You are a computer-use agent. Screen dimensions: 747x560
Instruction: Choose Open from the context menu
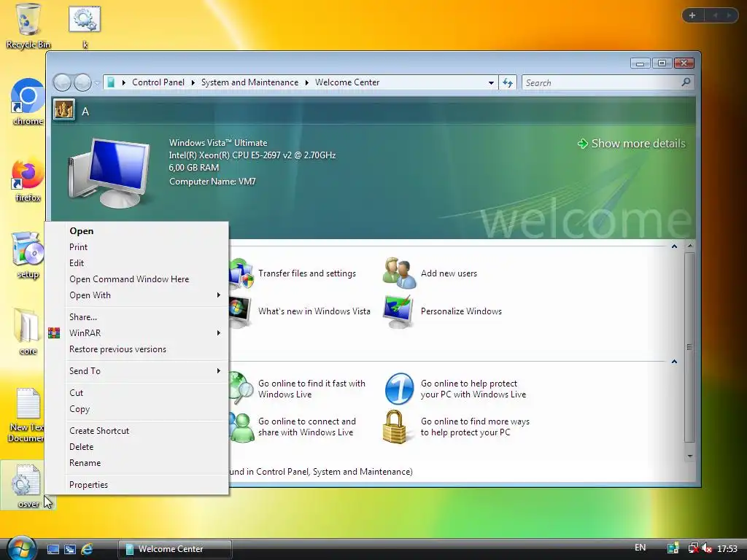coord(145,231)
